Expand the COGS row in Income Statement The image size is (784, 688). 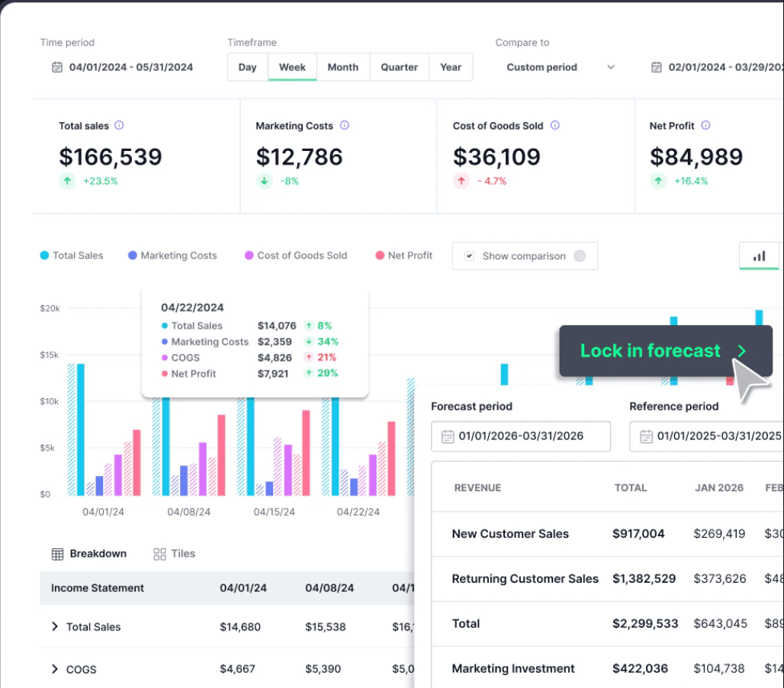coord(53,669)
